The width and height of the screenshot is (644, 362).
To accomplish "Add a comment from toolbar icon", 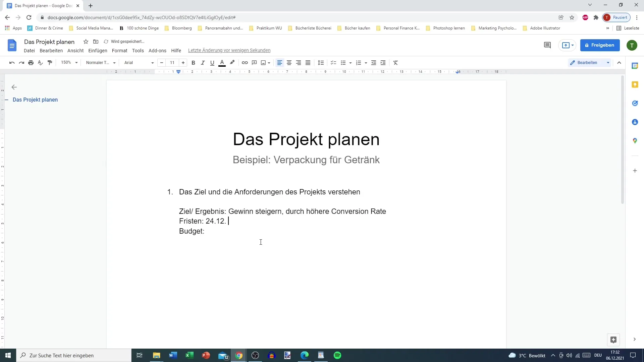I will pos(254,63).
